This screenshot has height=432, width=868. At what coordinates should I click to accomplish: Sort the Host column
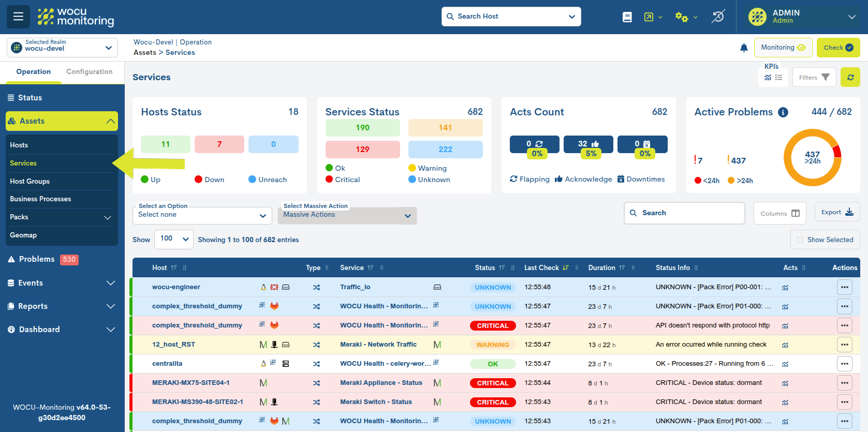pyautogui.click(x=174, y=268)
